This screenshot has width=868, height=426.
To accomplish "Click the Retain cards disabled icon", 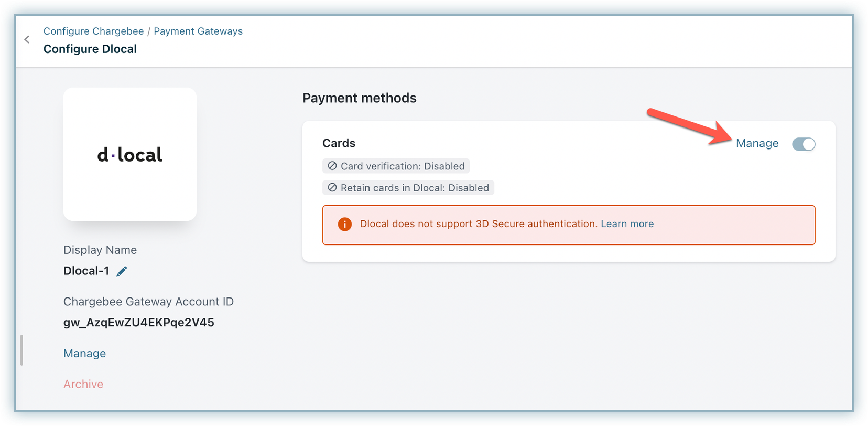I will point(332,187).
